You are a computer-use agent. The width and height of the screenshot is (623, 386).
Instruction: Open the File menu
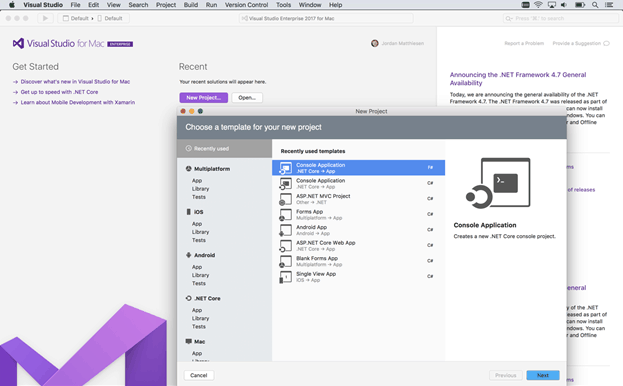click(x=75, y=5)
